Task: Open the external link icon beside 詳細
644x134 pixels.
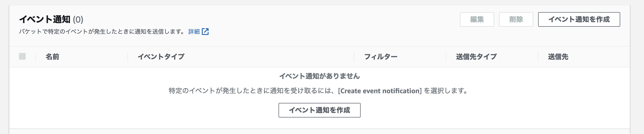Action: (205, 32)
